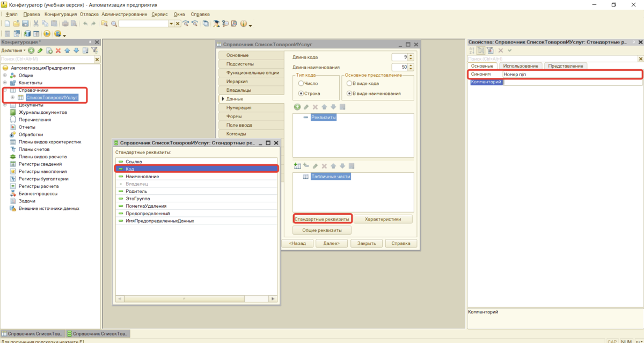Delete object with red X in Configuration panel
The image size is (644, 343).
point(58,50)
